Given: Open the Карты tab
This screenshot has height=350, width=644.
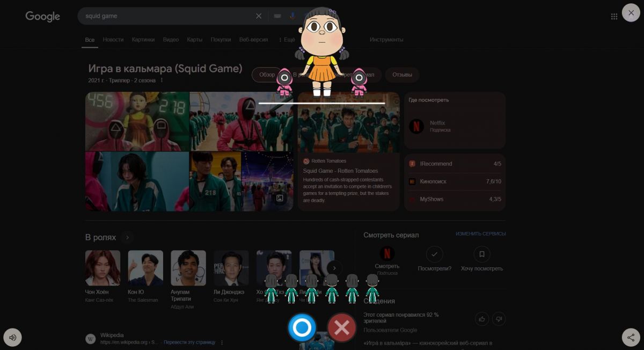Looking at the screenshot, I should [x=194, y=40].
